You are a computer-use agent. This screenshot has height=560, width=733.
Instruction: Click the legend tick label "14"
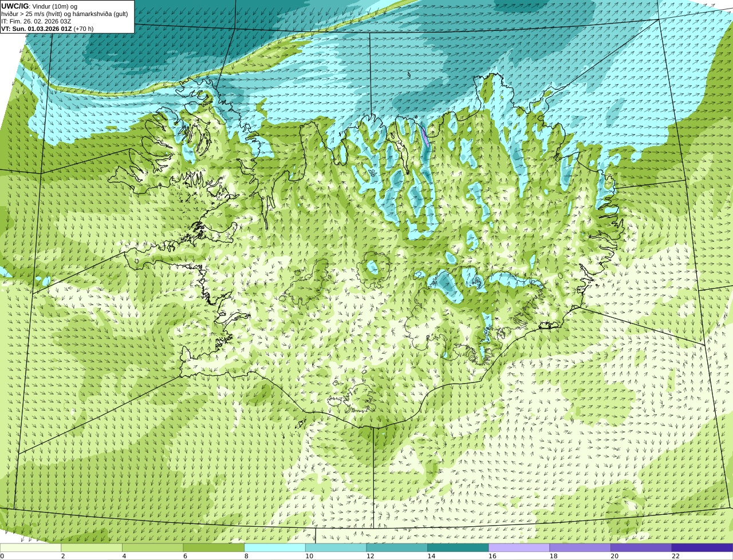coord(431,556)
